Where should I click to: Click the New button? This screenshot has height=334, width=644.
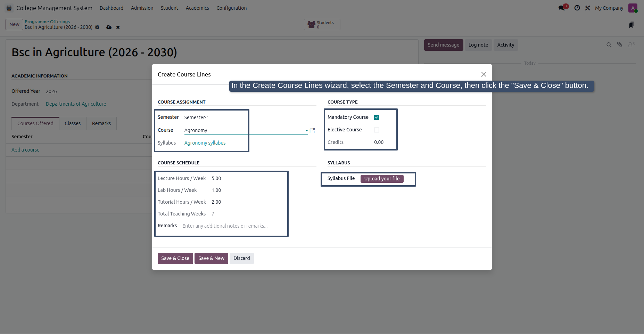(x=14, y=24)
